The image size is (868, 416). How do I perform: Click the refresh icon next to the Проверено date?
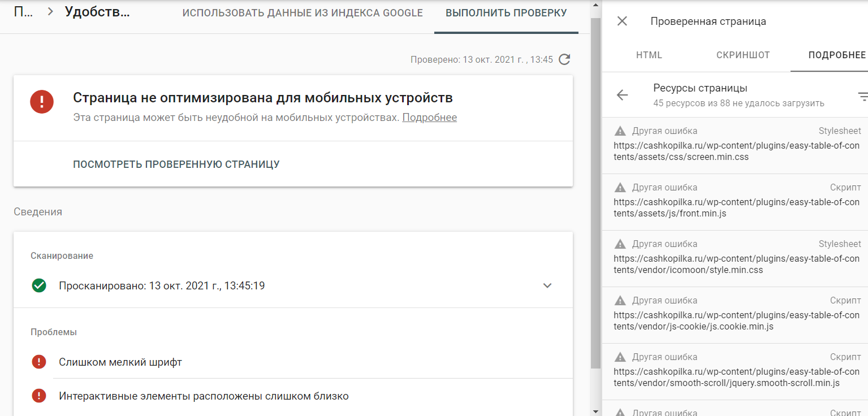coord(564,59)
